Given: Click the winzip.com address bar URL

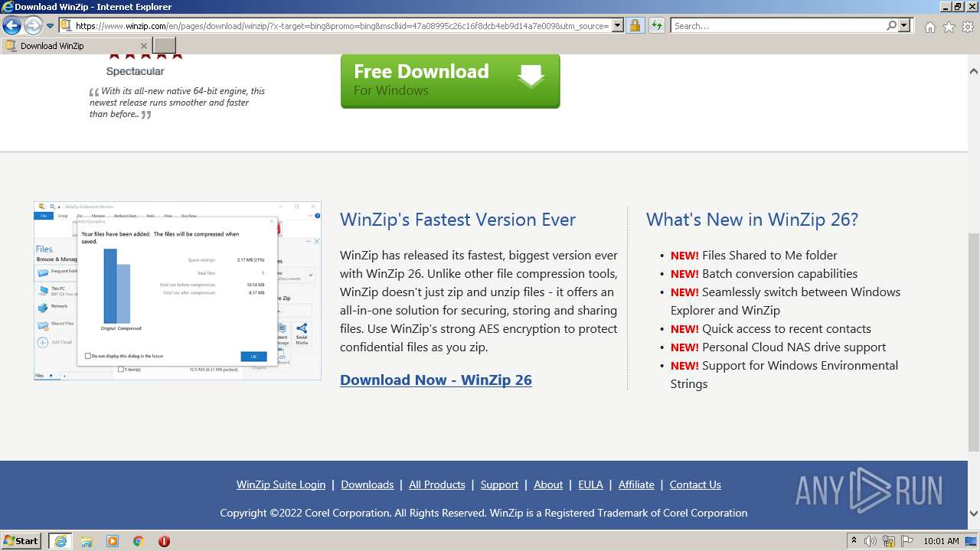Looking at the screenshot, I should coord(342,26).
